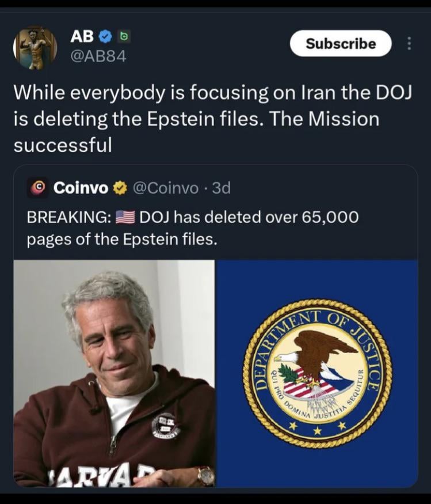Image resolution: width=431 pixels, height=504 pixels.
Task: Open the photo of man in maroon hoodie
Action: coord(114,373)
